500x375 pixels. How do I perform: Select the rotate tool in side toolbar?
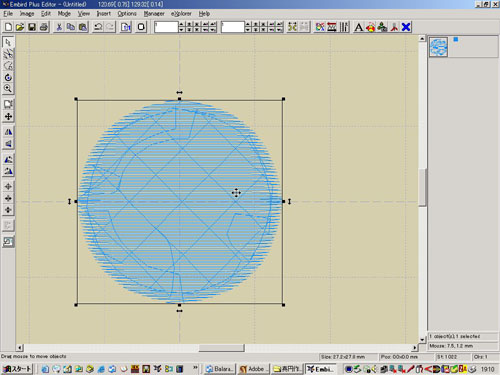click(x=8, y=77)
